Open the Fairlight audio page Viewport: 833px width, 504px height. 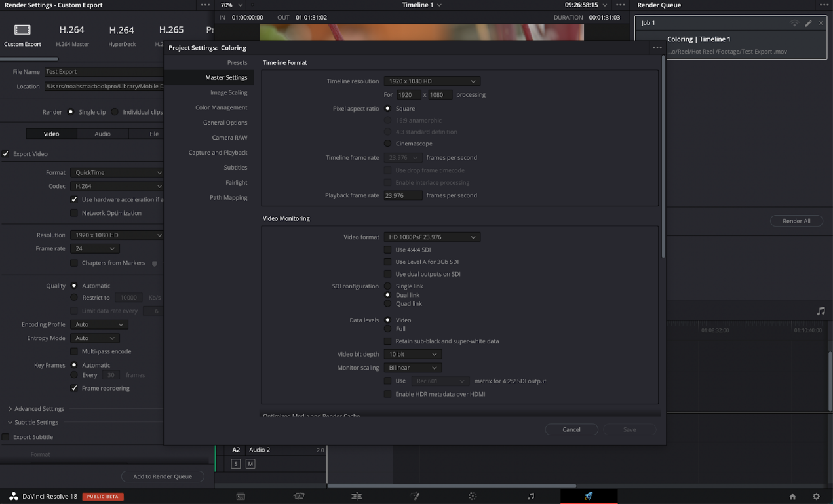(531, 496)
